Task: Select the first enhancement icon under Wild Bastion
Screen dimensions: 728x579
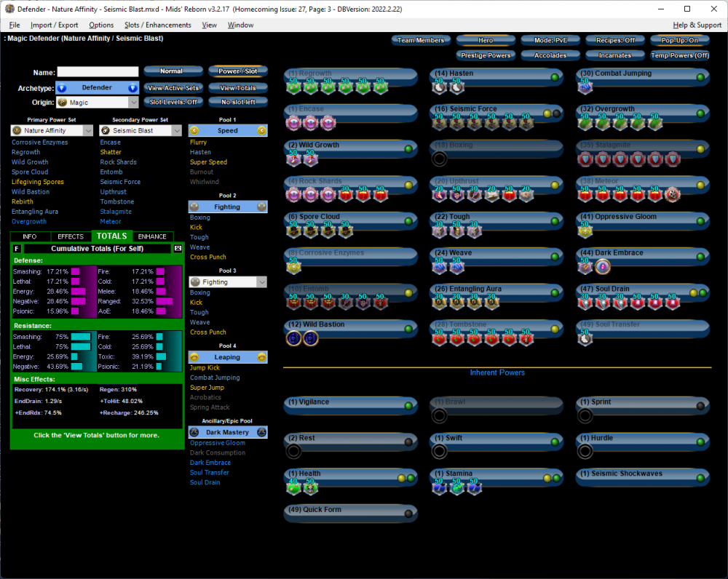Action: [294, 338]
